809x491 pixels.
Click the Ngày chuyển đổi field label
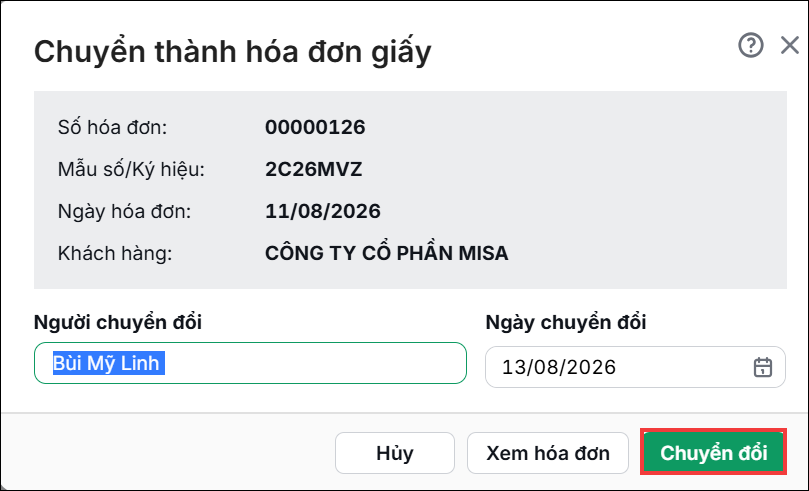pos(566,322)
